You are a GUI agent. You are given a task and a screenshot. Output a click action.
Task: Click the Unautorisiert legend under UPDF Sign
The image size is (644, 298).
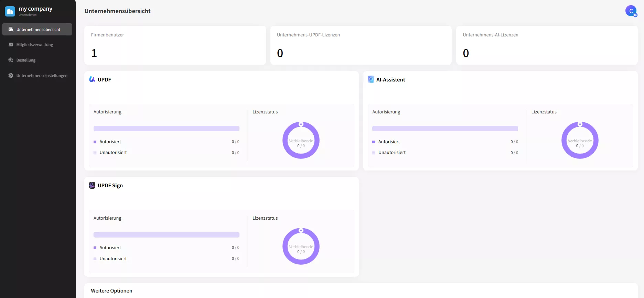(113, 258)
